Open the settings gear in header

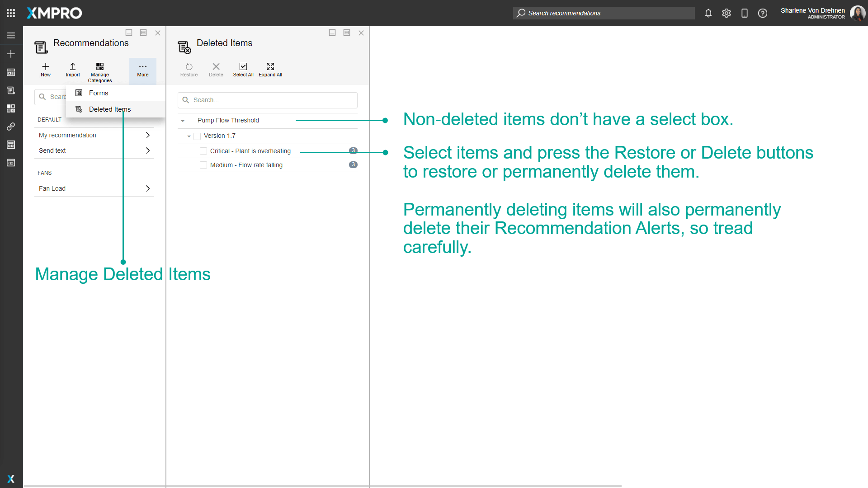point(726,13)
